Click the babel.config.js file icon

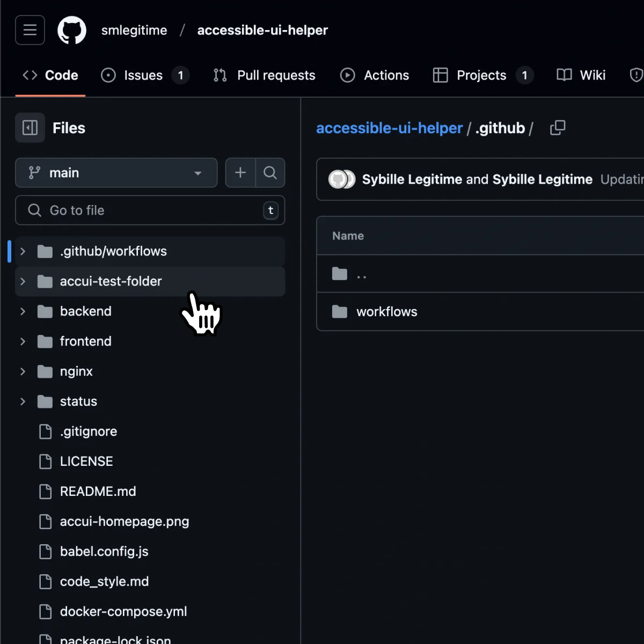tap(46, 552)
